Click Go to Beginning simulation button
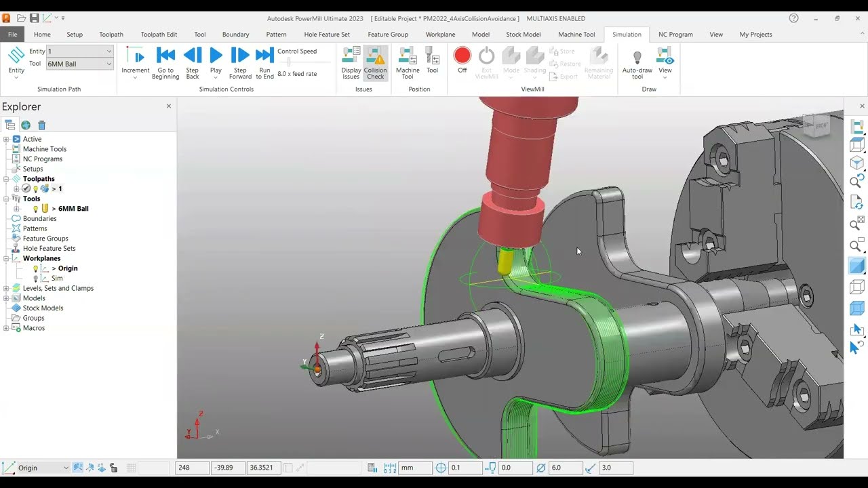The height and width of the screenshot is (488, 868). [165, 63]
